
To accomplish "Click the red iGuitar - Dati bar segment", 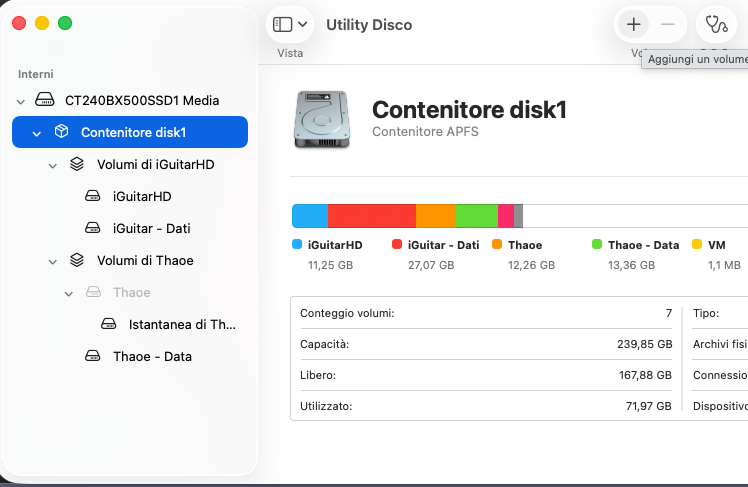I will [372, 216].
